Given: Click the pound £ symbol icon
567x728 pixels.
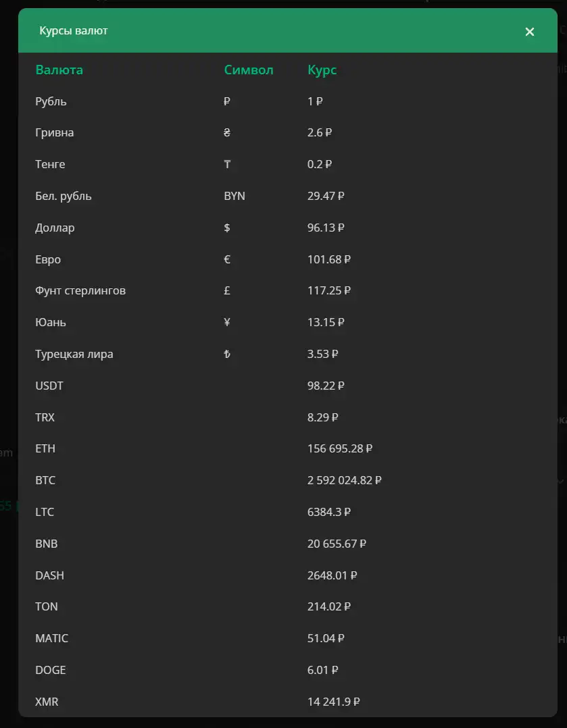Looking at the screenshot, I should (227, 290).
